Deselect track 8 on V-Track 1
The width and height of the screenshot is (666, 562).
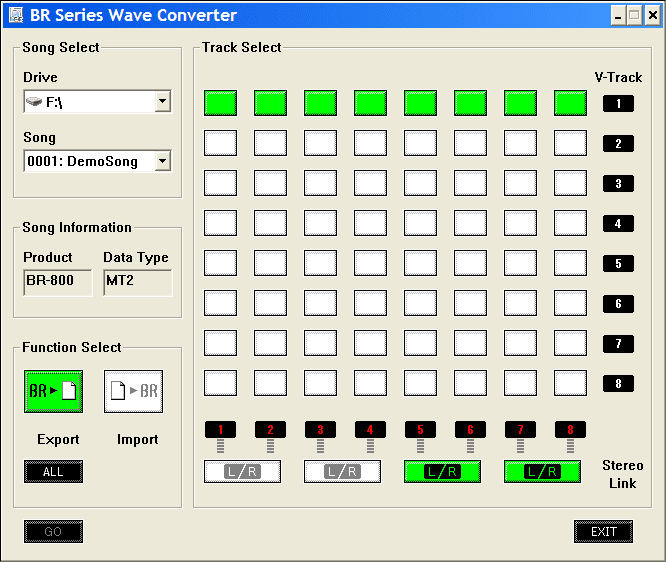pyautogui.click(x=570, y=103)
